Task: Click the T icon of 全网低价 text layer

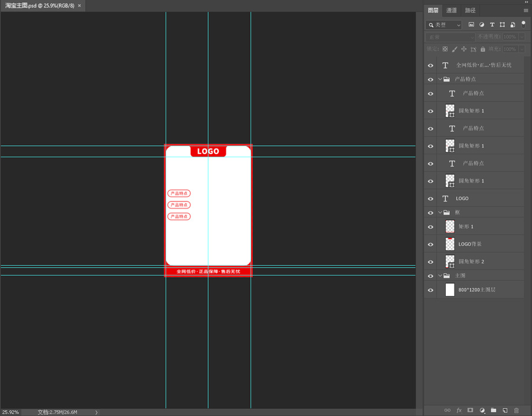Action: 445,65
